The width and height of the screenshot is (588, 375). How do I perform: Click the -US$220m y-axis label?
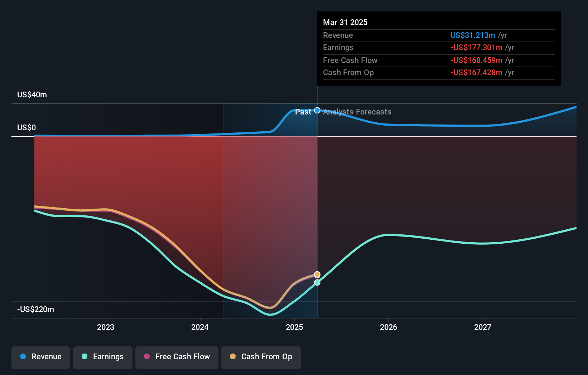[35, 309]
